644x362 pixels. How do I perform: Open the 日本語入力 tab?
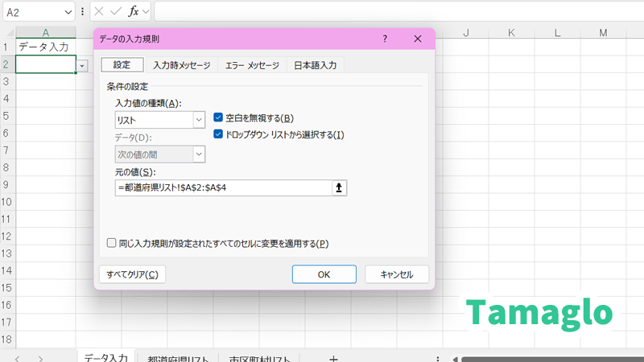[315, 65]
